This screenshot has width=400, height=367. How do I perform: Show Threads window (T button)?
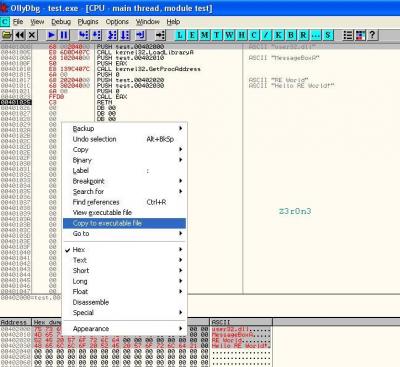tap(217, 35)
